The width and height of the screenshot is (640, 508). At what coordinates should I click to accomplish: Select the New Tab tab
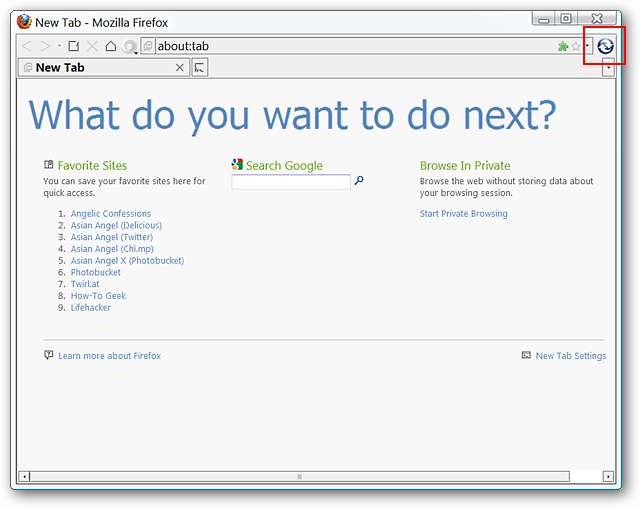point(104,67)
